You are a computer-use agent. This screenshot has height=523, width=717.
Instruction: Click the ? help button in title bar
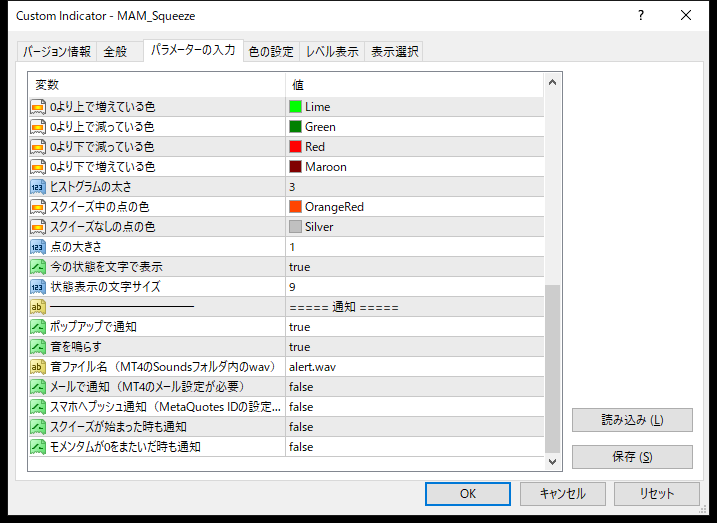(641, 16)
